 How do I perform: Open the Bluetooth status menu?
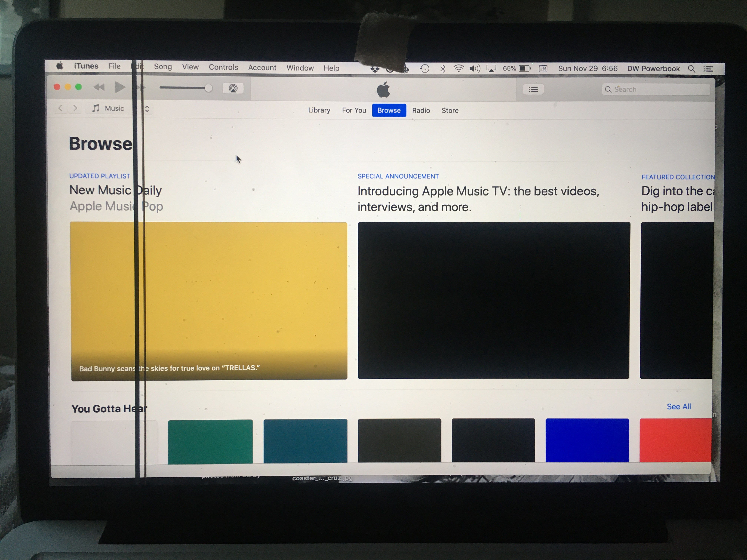click(443, 69)
